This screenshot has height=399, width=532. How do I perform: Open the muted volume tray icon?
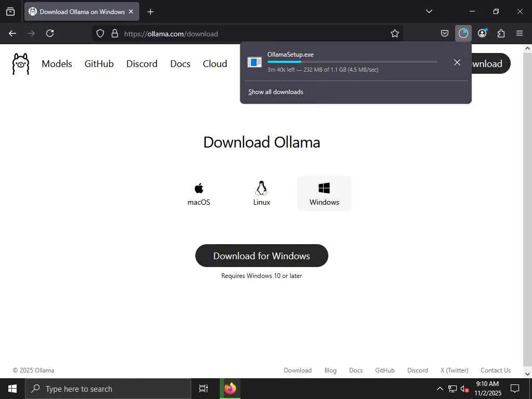point(465,389)
